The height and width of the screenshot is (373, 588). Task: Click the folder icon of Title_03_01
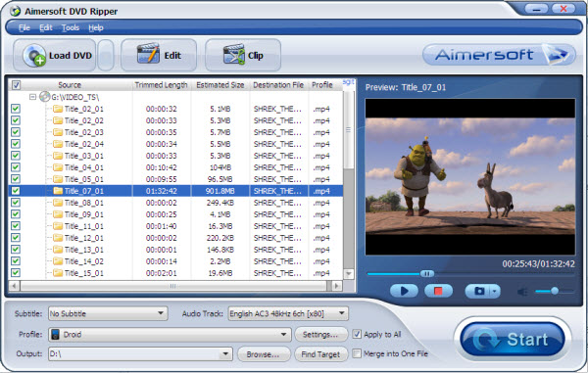58,156
